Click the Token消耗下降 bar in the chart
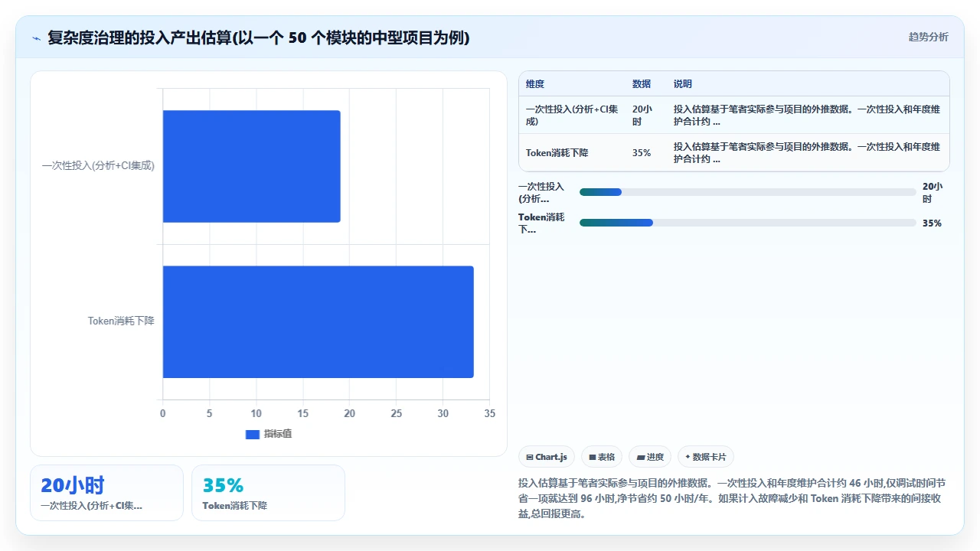This screenshot has width=980, height=551. [x=318, y=321]
